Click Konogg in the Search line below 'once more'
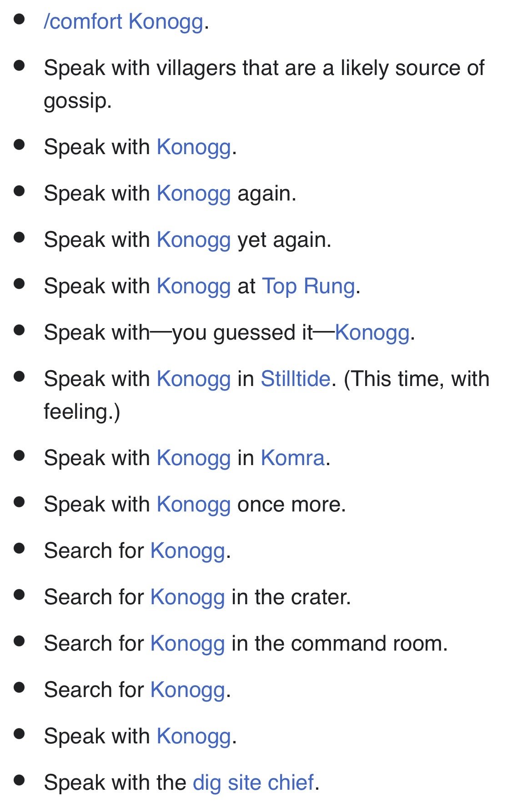The height and width of the screenshot is (802, 532). (187, 551)
